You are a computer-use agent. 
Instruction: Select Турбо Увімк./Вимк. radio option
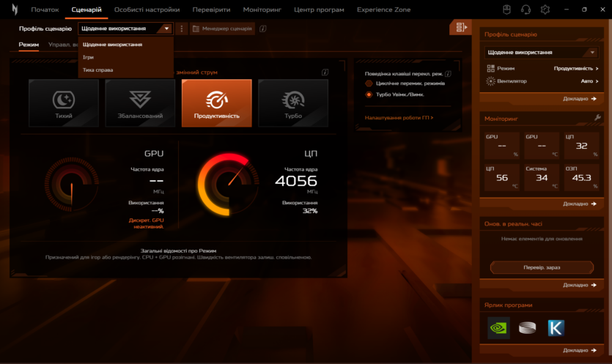click(369, 94)
